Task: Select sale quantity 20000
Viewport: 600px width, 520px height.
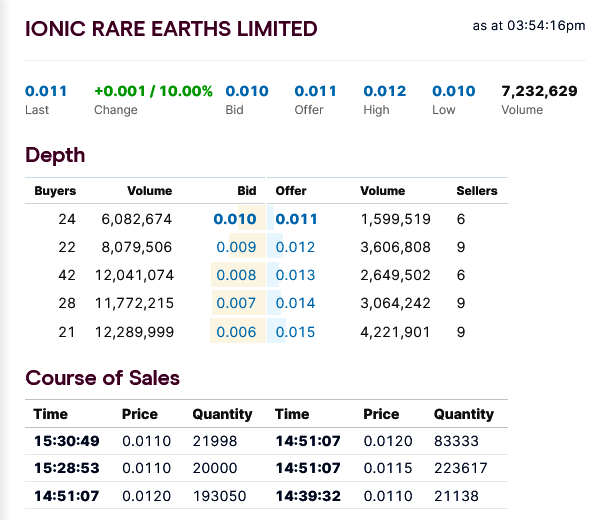Action: [x=215, y=468]
